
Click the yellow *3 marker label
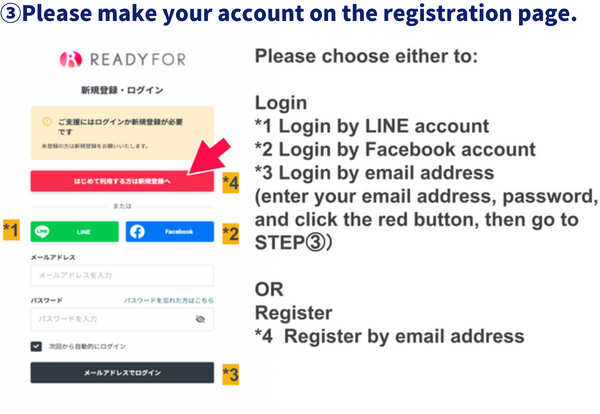click(x=230, y=374)
